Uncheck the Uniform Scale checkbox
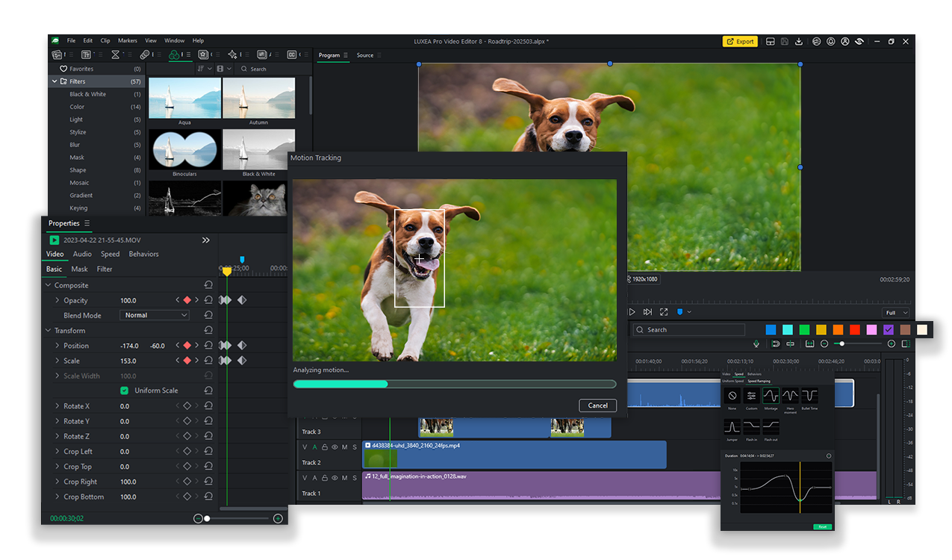Image resolution: width=952 pixels, height=560 pixels. coord(125,391)
